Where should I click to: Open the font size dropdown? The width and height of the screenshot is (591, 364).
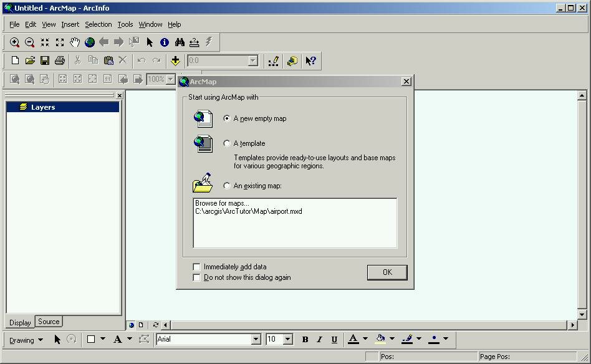[288, 340]
